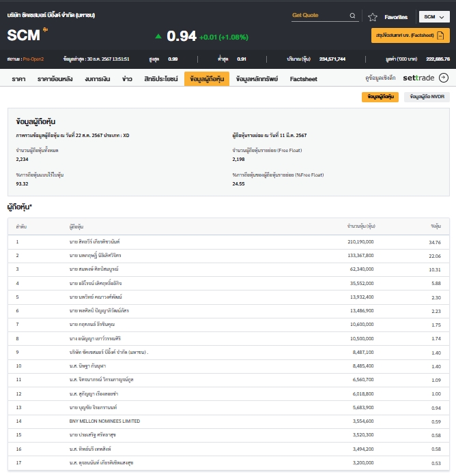Click shares value 3,200,000 in row 17
456x476 pixels.
[x=363, y=462]
